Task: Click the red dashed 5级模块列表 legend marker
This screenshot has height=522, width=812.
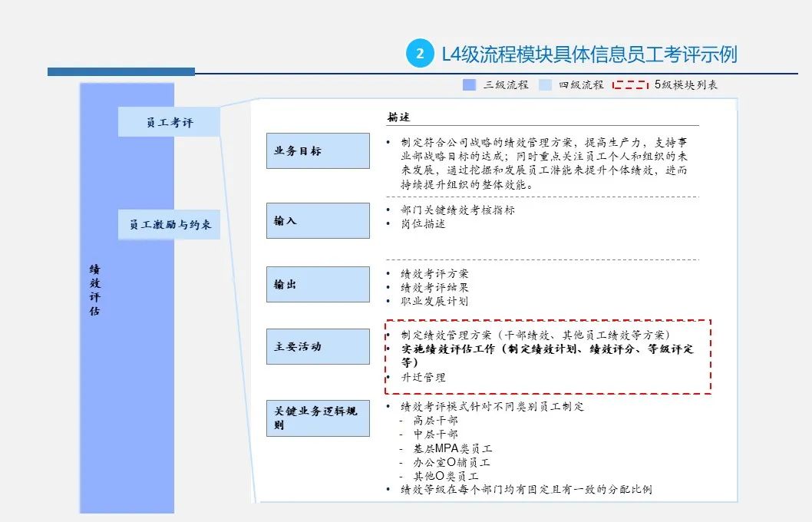Action: coord(630,85)
